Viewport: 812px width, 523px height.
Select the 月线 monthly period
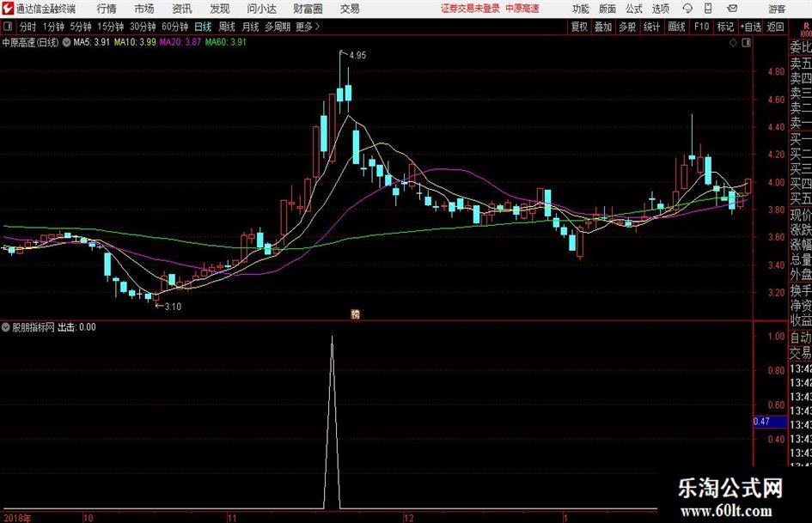click(x=250, y=27)
